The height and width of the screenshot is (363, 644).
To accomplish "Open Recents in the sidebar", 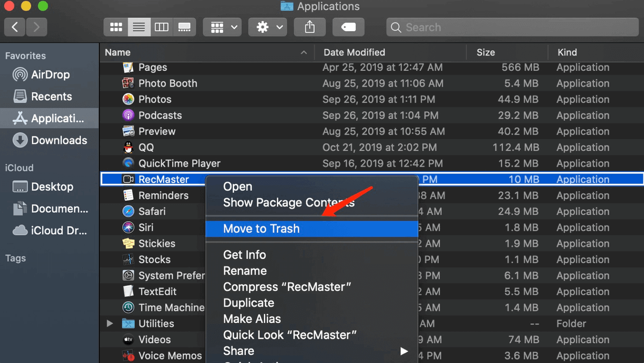I will click(49, 97).
